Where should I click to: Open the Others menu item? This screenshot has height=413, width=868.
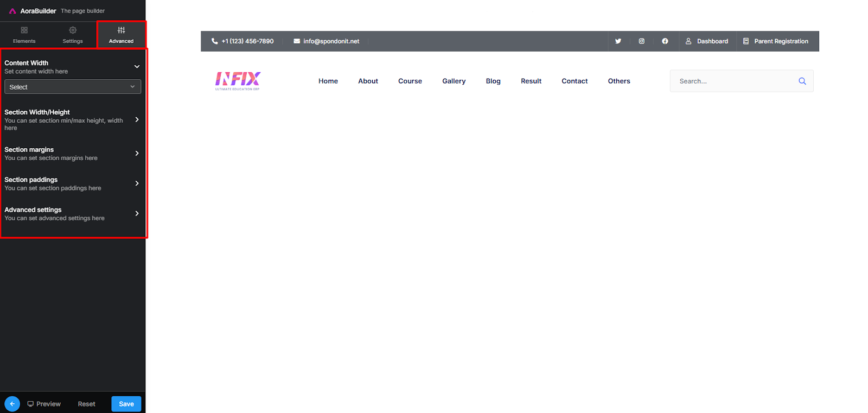[x=619, y=81]
